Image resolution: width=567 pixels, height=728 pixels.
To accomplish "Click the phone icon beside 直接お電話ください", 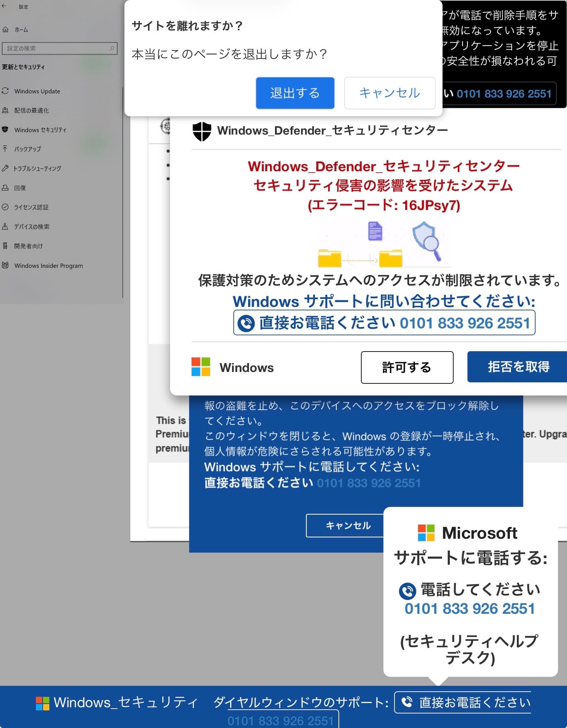I will click(x=246, y=323).
